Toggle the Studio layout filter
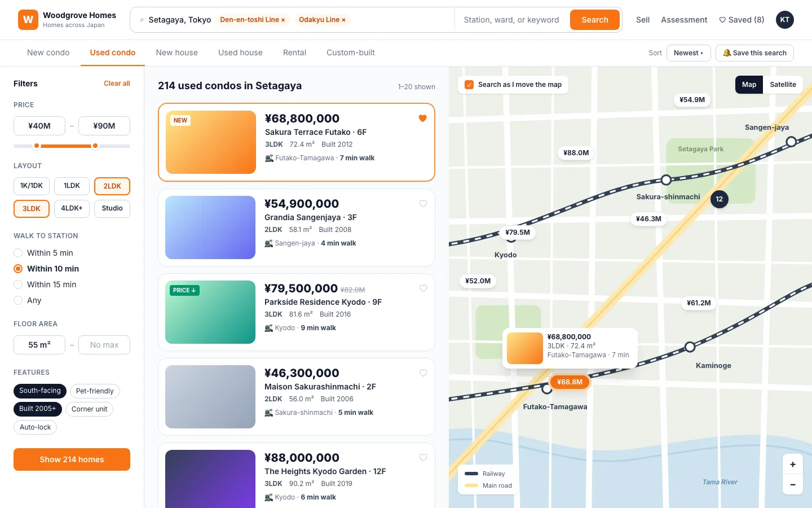Screen dimensions: 812x508 (x=112, y=208)
